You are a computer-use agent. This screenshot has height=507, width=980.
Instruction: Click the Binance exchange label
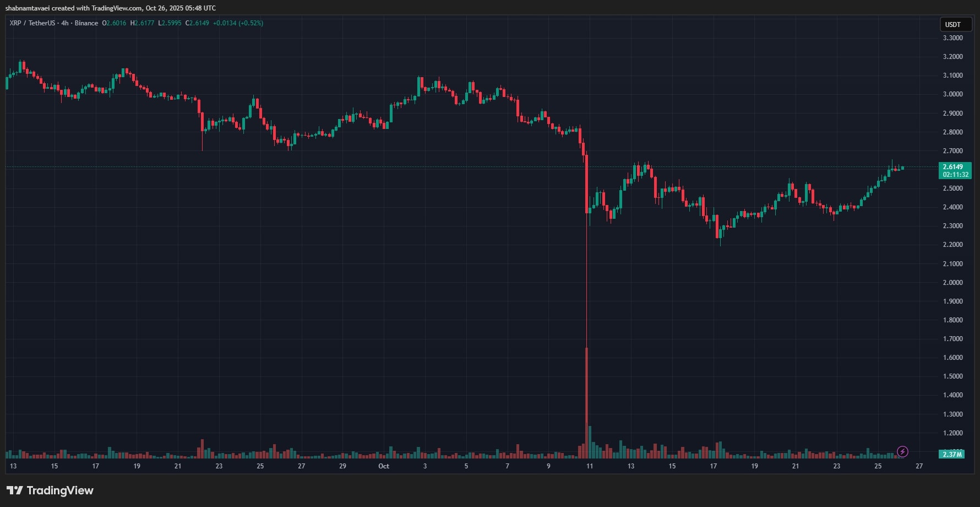tap(86, 23)
